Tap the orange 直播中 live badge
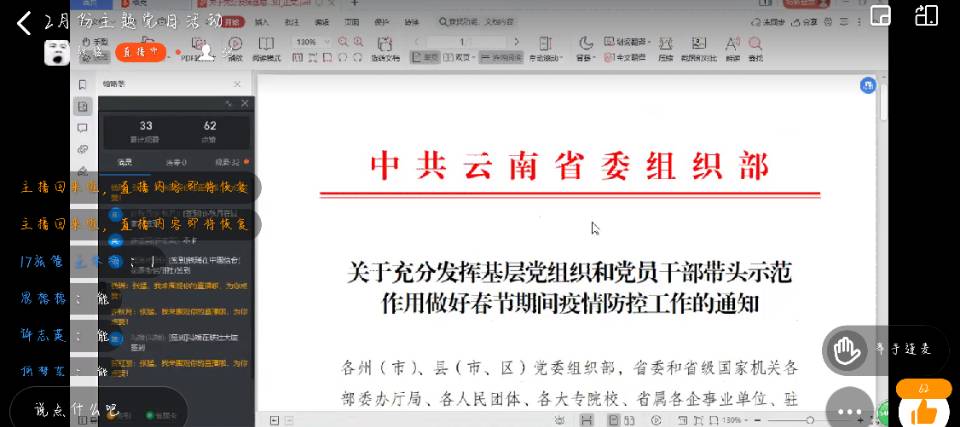The image size is (960, 427). tap(140, 52)
